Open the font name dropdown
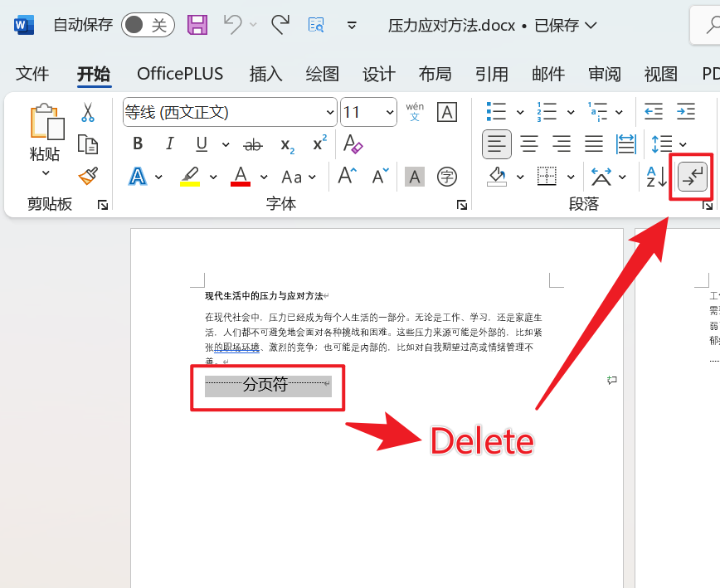Image resolution: width=720 pixels, height=588 pixels. pyautogui.click(x=331, y=112)
